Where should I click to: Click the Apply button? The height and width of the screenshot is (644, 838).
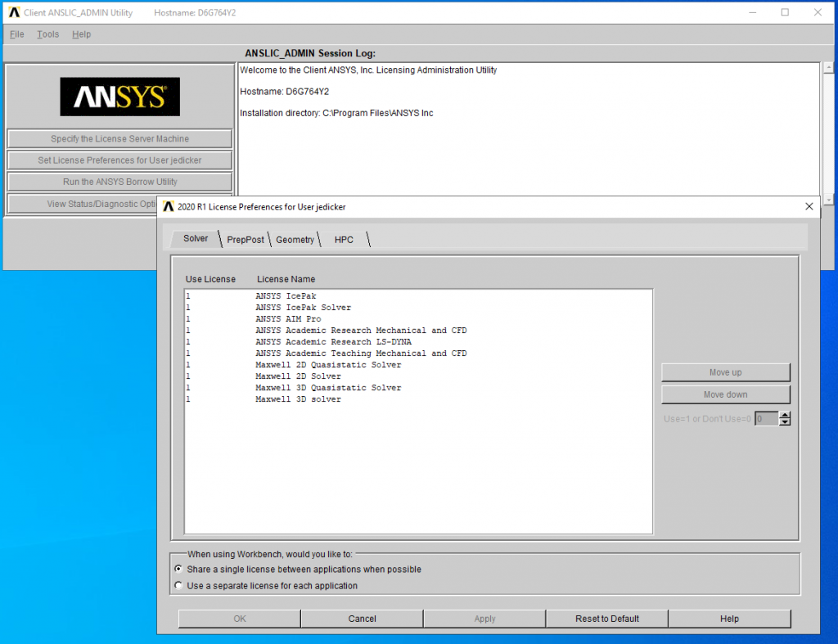point(484,619)
